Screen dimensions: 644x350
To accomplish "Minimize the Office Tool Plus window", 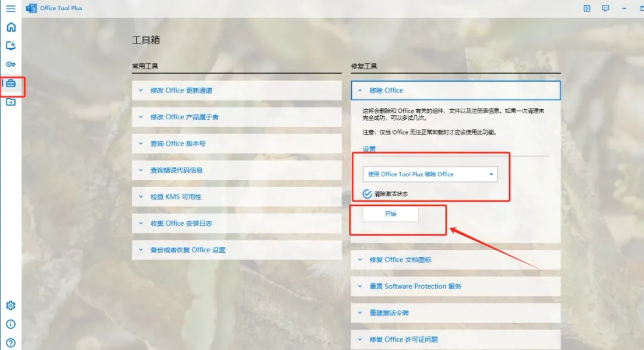I will click(624, 8).
